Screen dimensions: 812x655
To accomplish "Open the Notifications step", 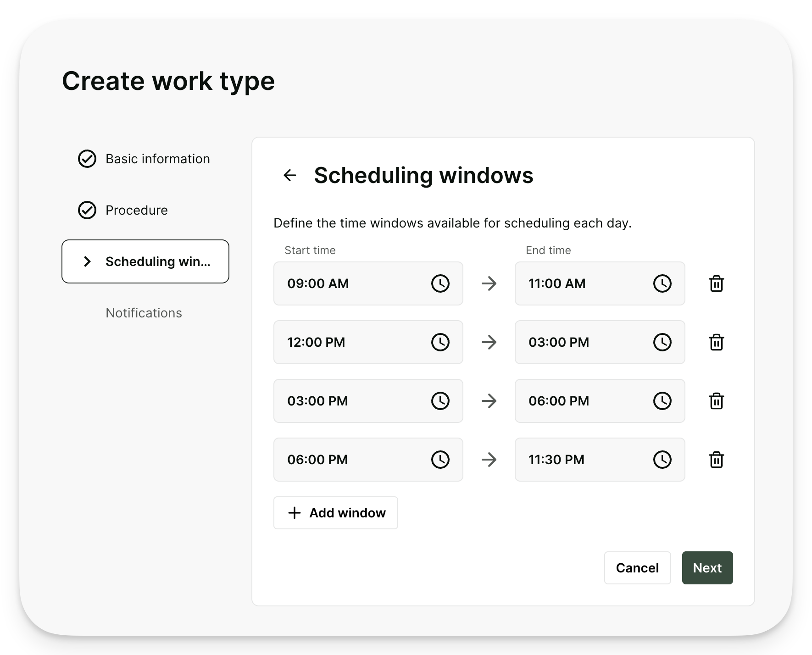I will [x=144, y=313].
